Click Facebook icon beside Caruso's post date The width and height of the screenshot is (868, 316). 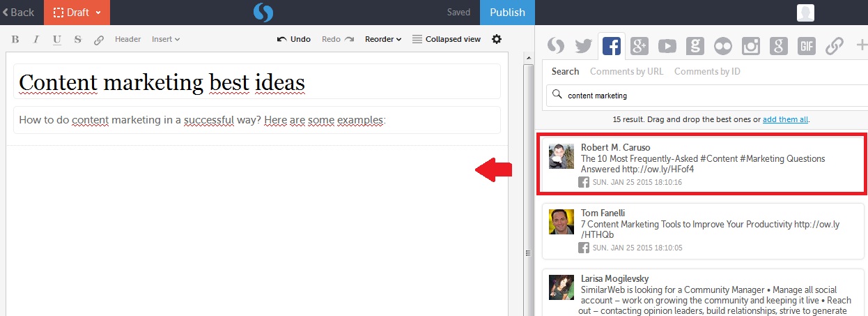tap(584, 183)
